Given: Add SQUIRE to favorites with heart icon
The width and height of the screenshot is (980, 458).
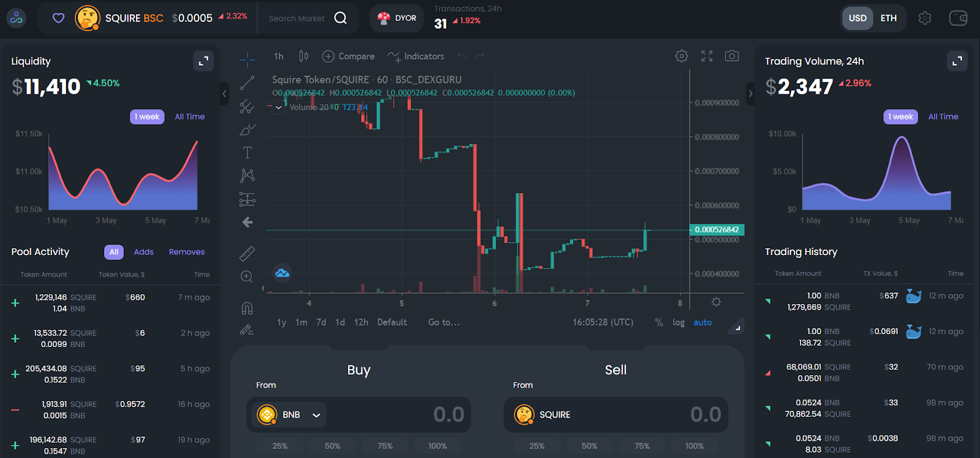Looking at the screenshot, I should (x=58, y=18).
